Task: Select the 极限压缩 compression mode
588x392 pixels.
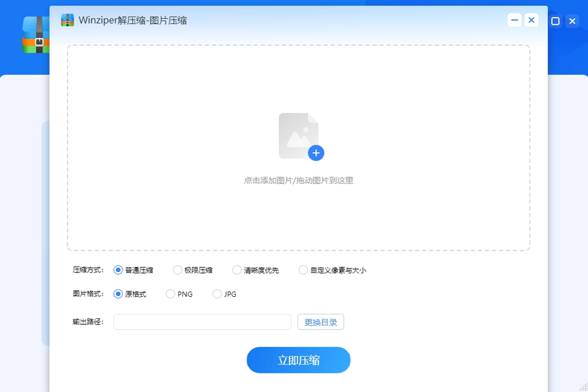Action: (178, 270)
